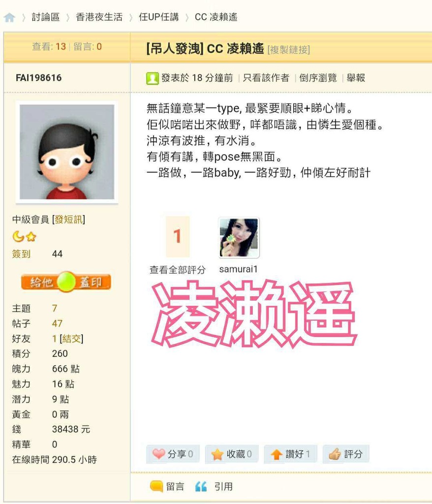
Task: Open the 任UP任講 board breadcrumb
Action: click(x=159, y=17)
